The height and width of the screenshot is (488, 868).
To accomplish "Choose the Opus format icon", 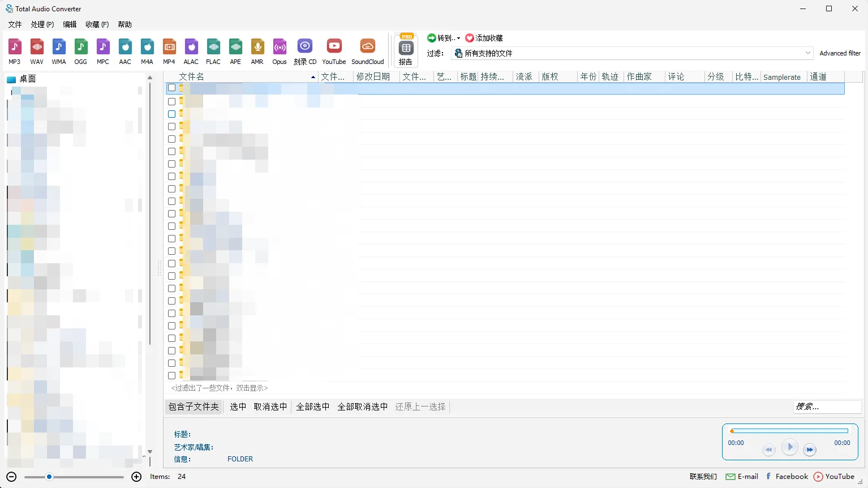I will (x=280, y=52).
